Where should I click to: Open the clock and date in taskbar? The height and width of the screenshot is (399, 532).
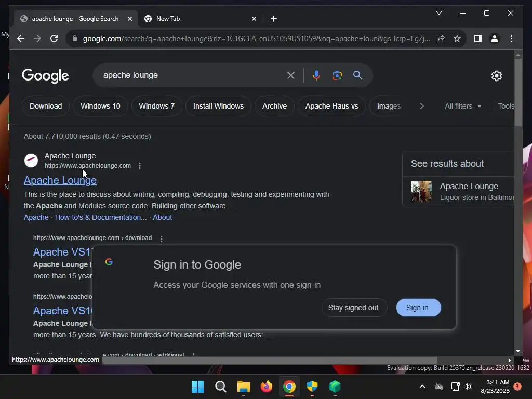point(495,387)
